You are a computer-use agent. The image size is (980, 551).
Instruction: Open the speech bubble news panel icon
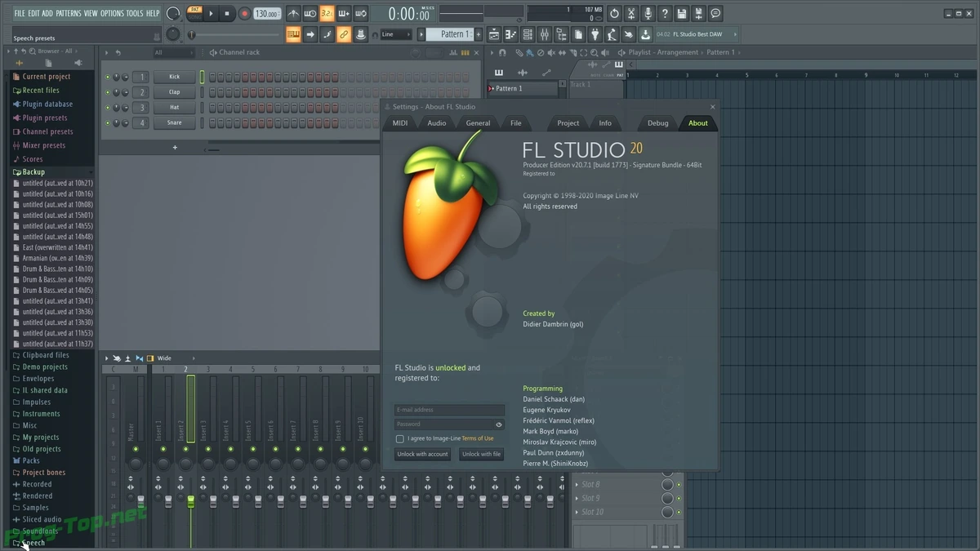pyautogui.click(x=715, y=13)
